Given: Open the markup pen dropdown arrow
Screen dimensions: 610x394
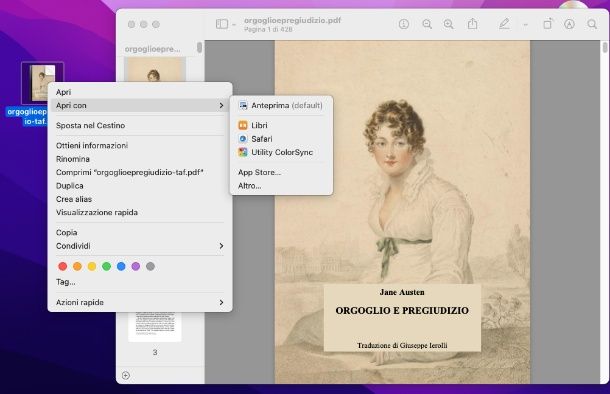Looking at the screenshot, I should [x=525, y=25].
